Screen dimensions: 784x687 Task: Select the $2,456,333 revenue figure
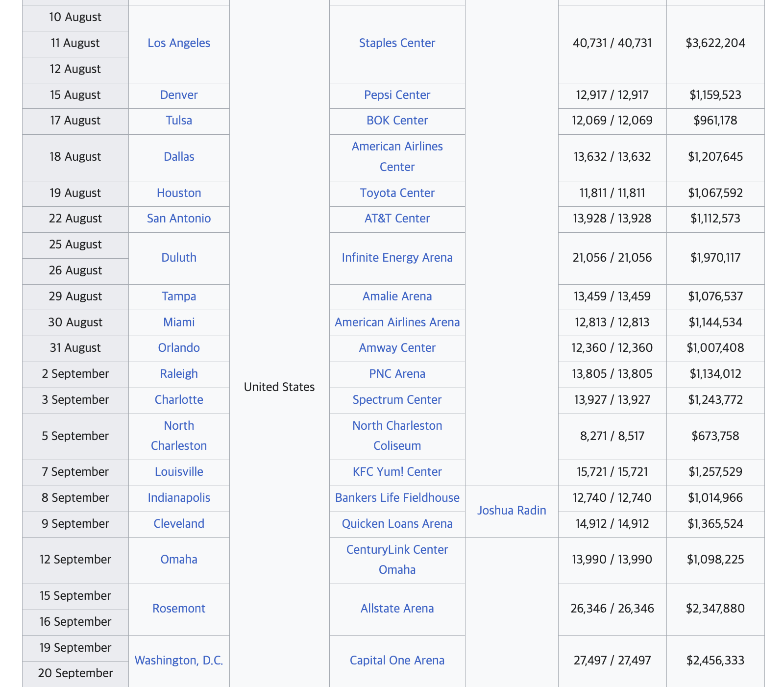[x=715, y=661]
